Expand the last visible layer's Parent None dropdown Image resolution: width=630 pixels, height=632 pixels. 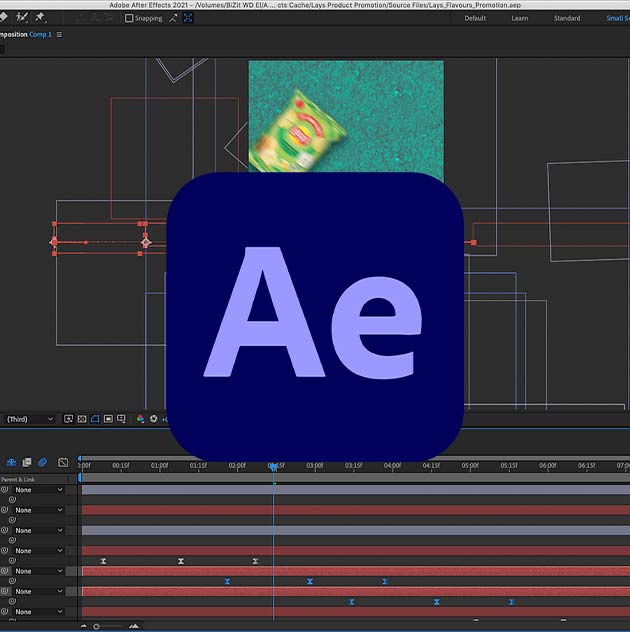click(x=38, y=612)
